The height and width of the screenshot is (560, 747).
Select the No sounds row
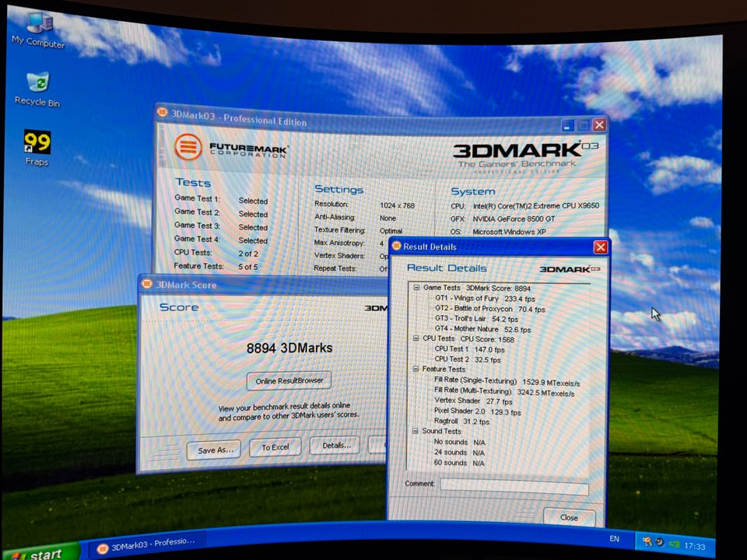pyautogui.click(x=459, y=442)
